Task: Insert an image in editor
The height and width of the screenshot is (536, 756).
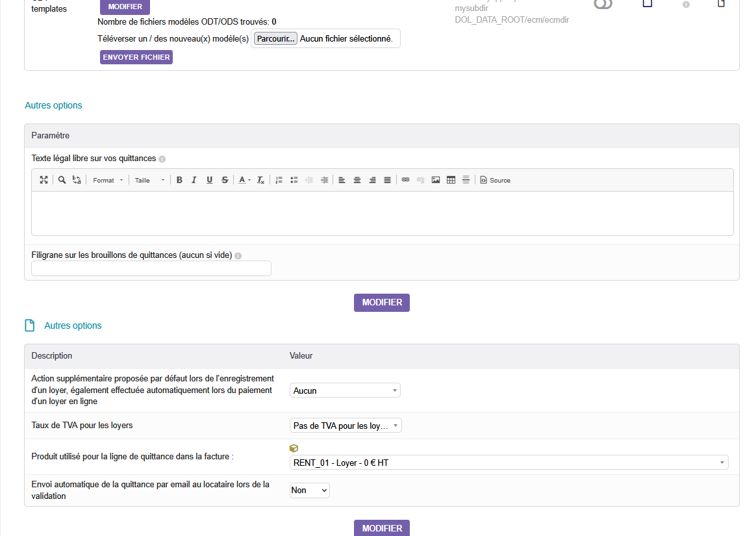Action: click(436, 180)
